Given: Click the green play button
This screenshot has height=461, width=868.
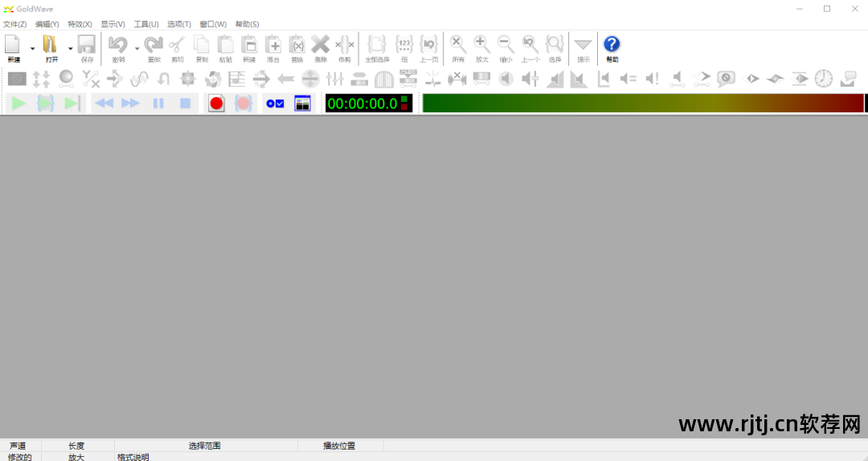Looking at the screenshot, I should (x=18, y=104).
